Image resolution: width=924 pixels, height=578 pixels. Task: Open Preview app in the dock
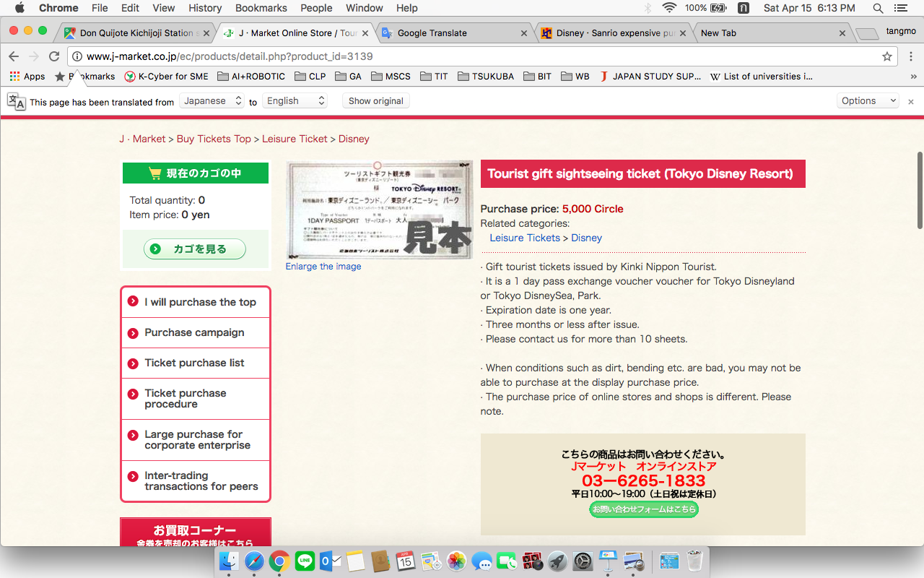634,561
